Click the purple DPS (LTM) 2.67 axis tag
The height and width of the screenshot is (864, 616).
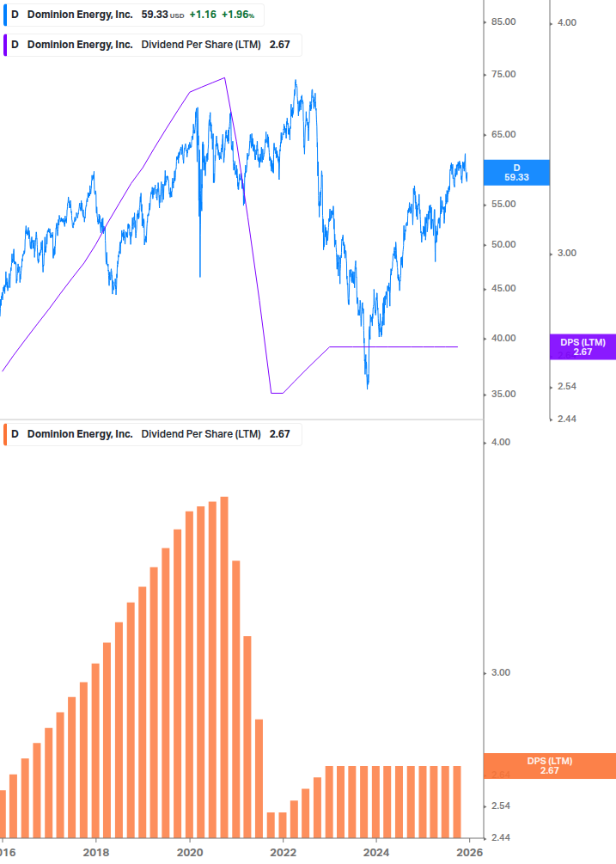coord(582,347)
